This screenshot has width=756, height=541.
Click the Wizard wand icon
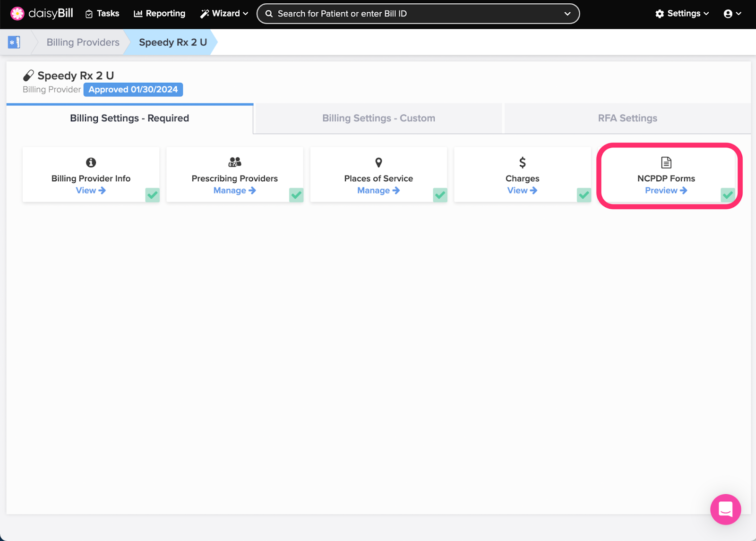click(x=205, y=13)
